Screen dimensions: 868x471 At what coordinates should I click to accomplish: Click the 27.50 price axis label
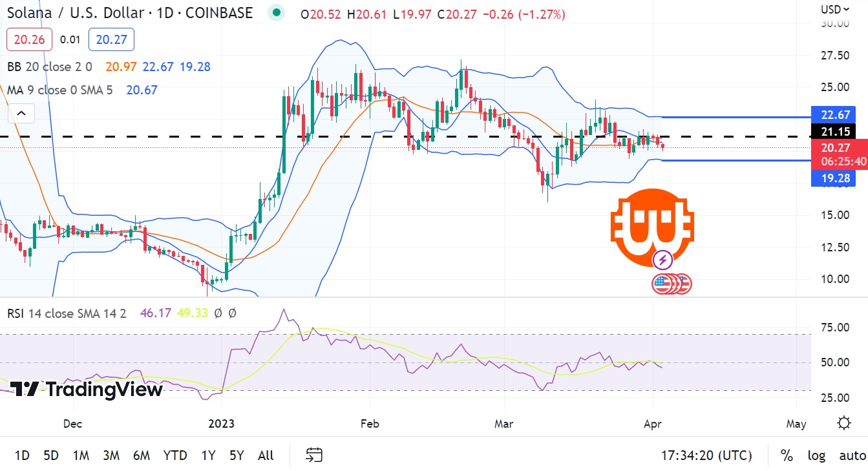tap(834, 56)
